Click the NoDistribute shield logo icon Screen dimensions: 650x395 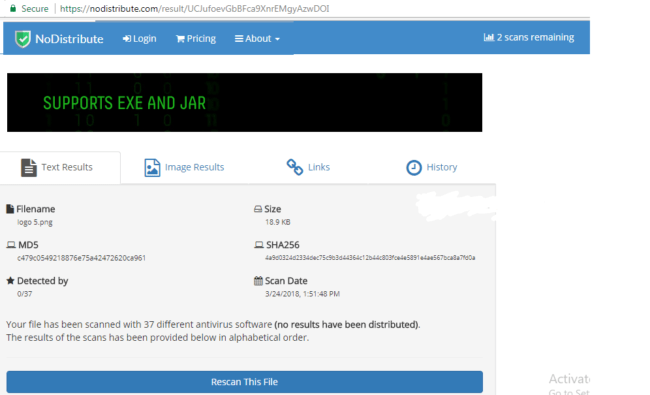coord(23,39)
